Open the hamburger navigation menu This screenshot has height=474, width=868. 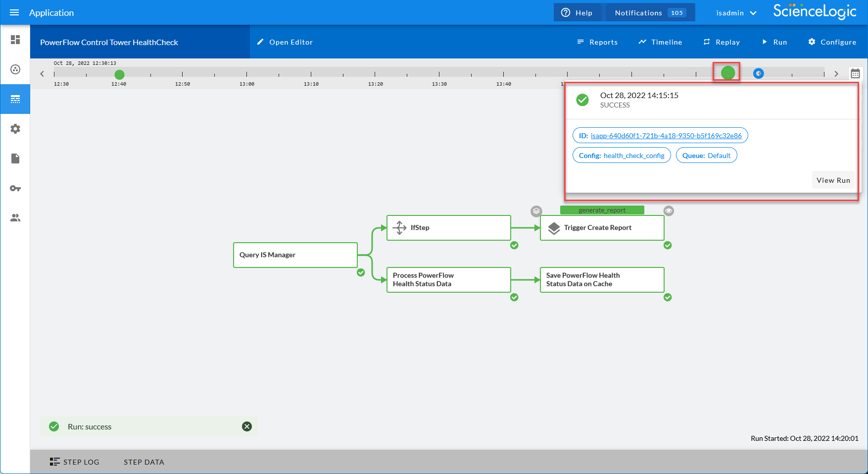tap(14, 12)
